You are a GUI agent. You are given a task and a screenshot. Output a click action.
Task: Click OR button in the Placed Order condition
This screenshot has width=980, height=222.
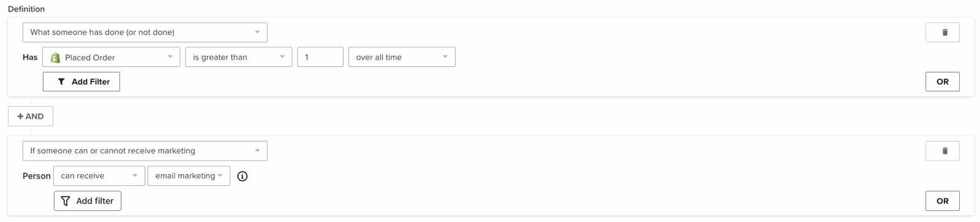(942, 82)
